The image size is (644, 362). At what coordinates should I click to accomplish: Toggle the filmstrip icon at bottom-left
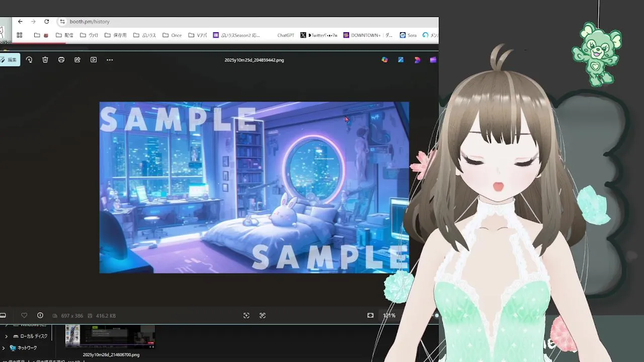click(3, 315)
